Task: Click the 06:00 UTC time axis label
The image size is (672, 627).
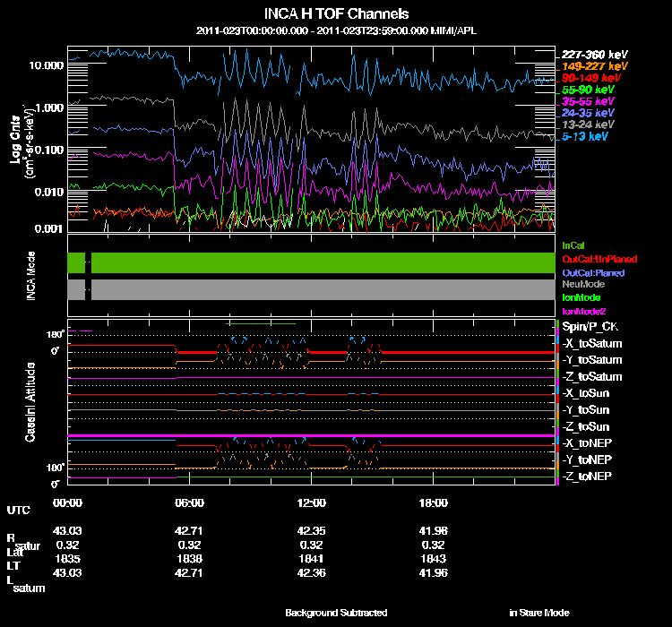Action: pos(190,502)
